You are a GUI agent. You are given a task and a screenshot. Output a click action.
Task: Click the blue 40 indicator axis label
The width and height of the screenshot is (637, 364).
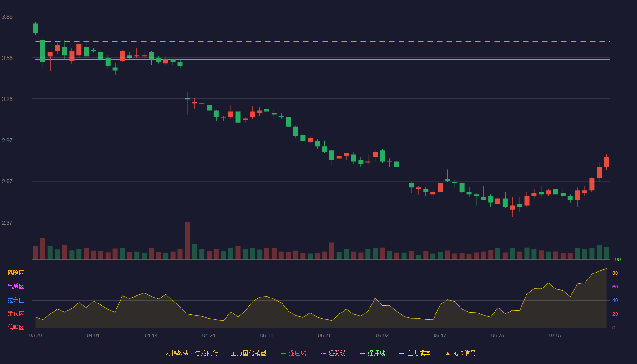[x=615, y=300]
